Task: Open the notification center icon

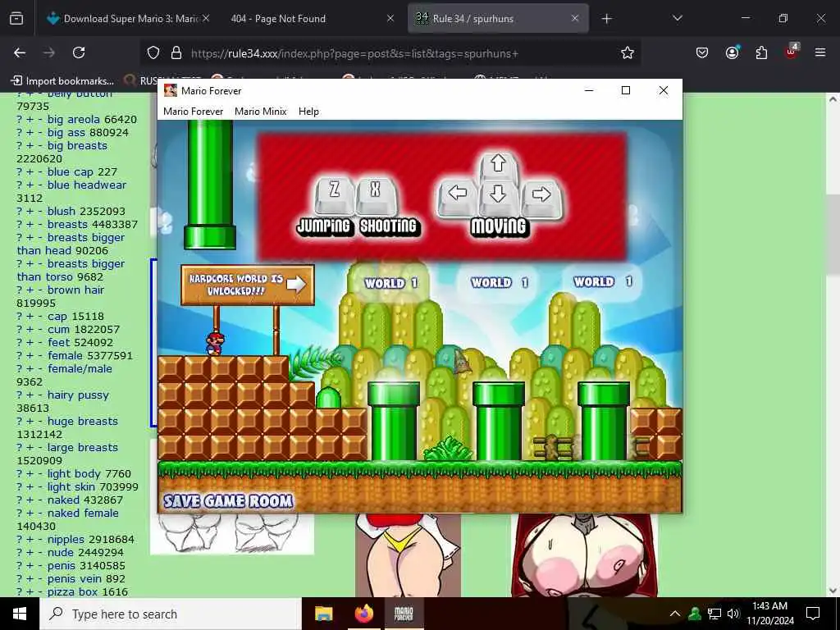Action: [813, 614]
